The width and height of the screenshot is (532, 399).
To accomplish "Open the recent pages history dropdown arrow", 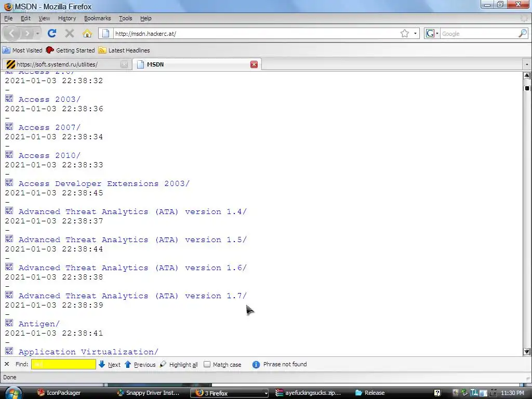I will click(37, 33).
